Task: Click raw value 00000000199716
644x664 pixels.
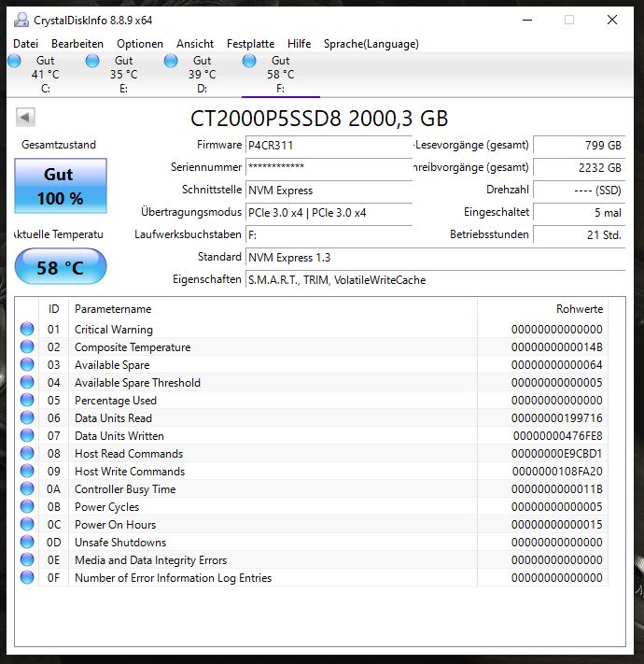Action: pos(557,418)
